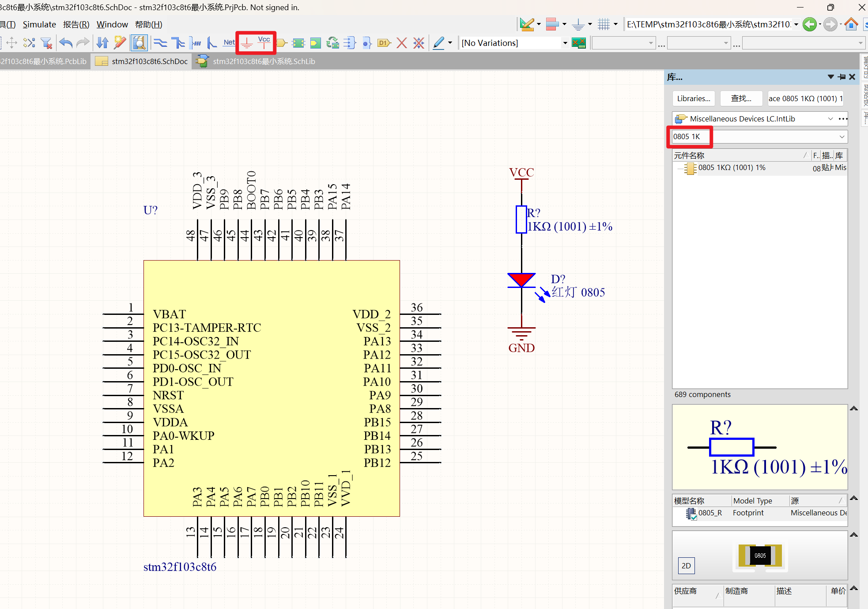Image resolution: width=868 pixels, height=609 pixels.
Task: Open the alignment tools dropdown
Action: tap(564, 24)
